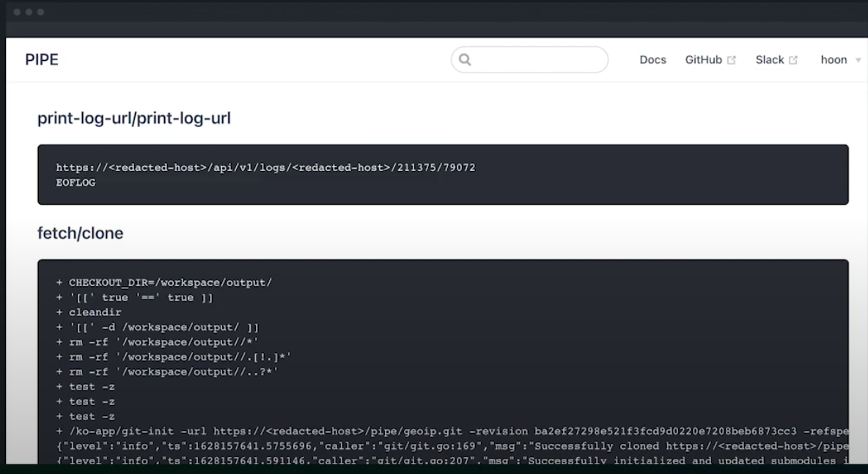Click the external-link icon beside Slack

(793, 60)
